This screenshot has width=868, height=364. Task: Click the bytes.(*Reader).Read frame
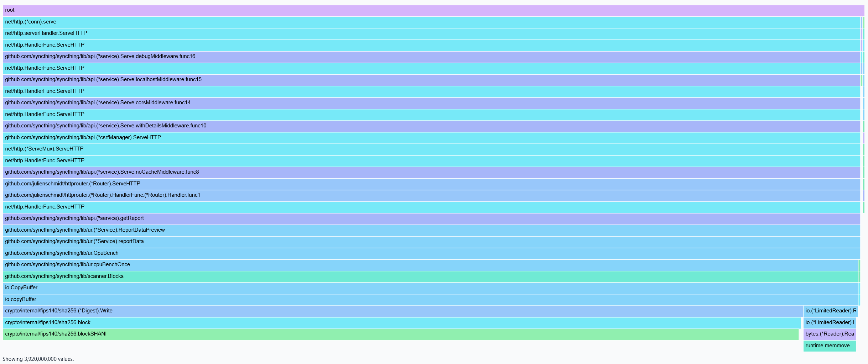pyautogui.click(x=829, y=334)
